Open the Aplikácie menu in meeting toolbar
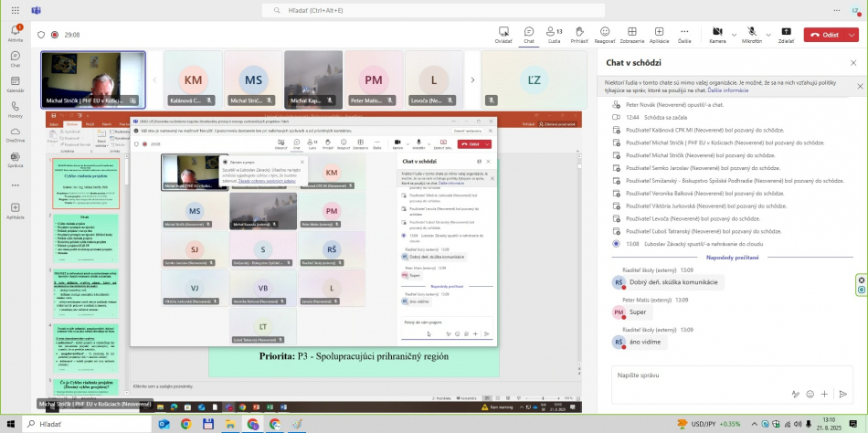Image resolution: width=868 pixels, height=433 pixels. pyautogui.click(x=659, y=32)
